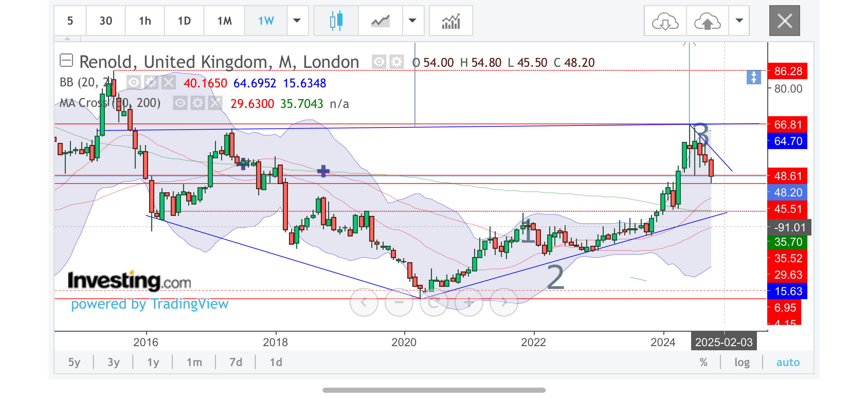Screen dimensions: 868x401
Task: Toggle visibility eye of MA Cross
Action: (x=180, y=103)
